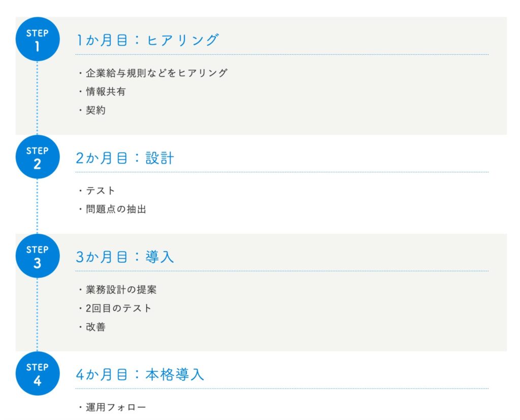
Task: Select heading 3か月目:導入
Action: (125, 257)
